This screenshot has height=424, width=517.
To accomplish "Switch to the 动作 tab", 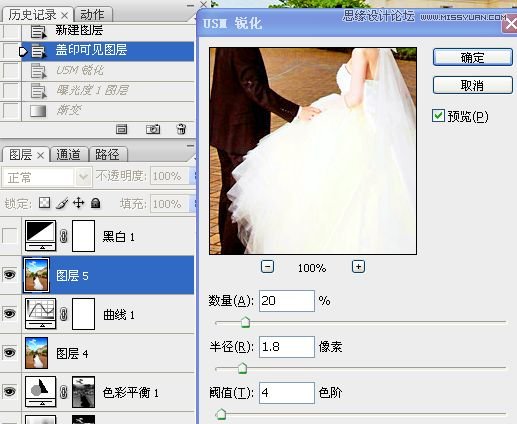I will coord(93,15).
